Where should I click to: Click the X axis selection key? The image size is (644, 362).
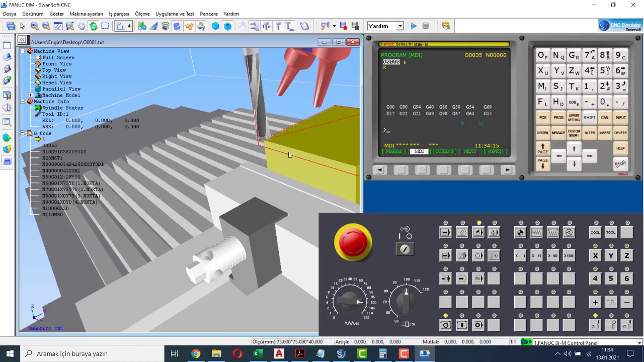(595, 255)
